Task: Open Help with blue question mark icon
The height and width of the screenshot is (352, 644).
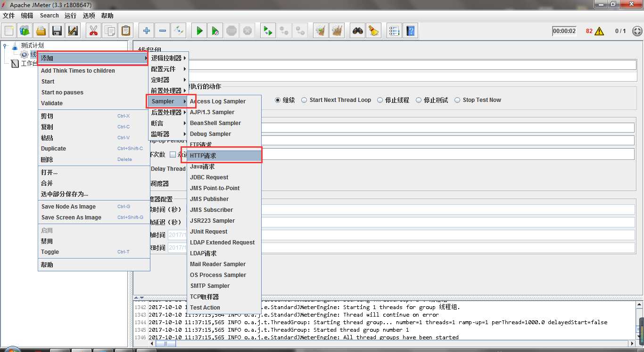Action: [x=410, y=31]
